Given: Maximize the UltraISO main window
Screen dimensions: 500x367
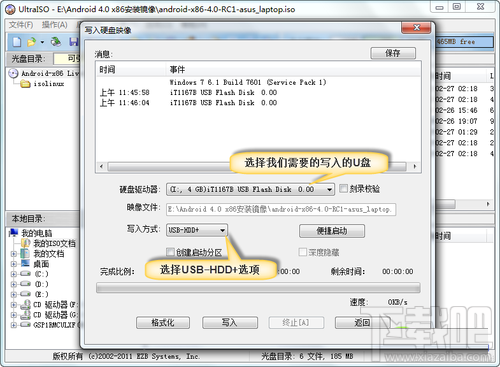Looking at the screenshot, I should pyautogui.click(x=457, y=7).
